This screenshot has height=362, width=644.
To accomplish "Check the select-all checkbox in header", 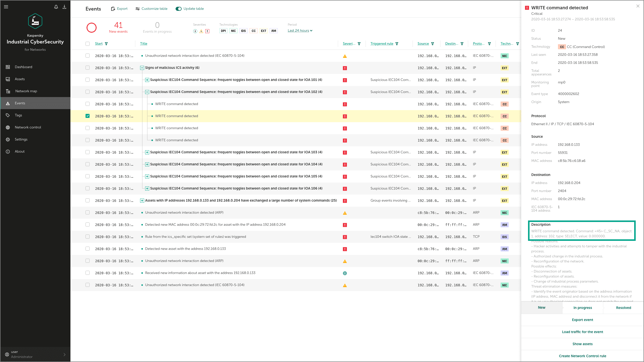I will click(x=88, y=44).
